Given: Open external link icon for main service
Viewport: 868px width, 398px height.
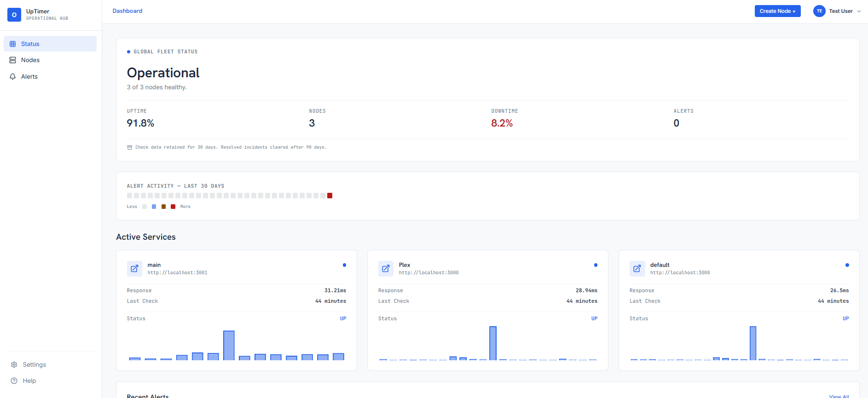Looking at the screenshot, I should (x=134, y=269).
